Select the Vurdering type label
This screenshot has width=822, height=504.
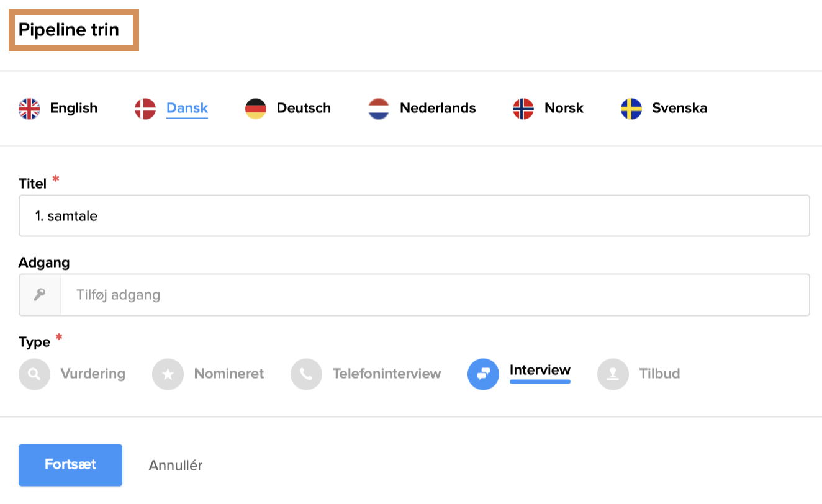(x=93, y=374)
